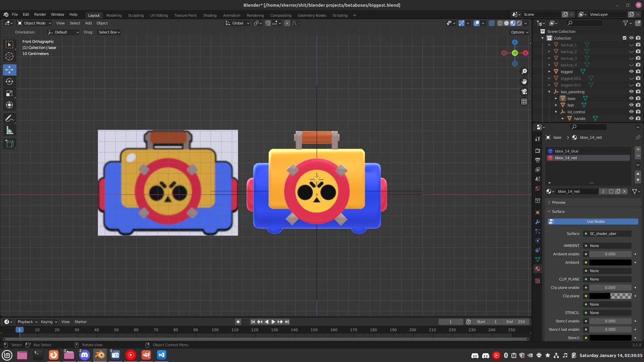644x362 pixels.
Task: Open the UV Editing workspace tab
Action: tap(159, 15)
